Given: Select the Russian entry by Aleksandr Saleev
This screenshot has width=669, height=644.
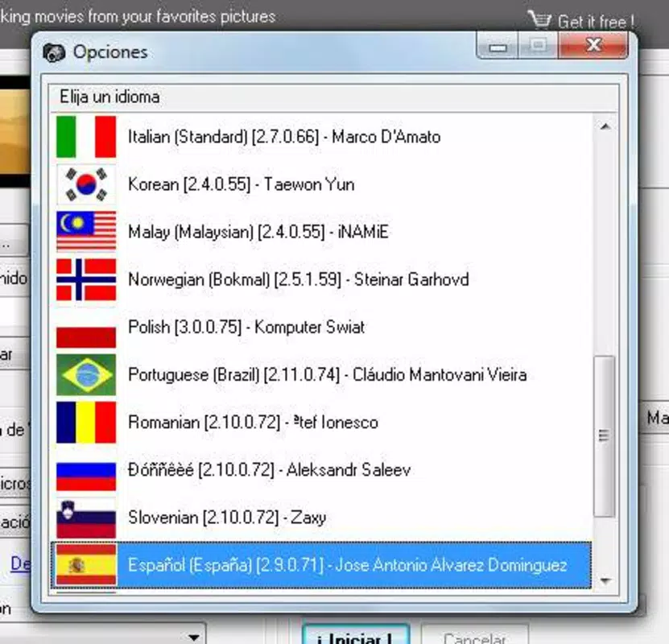Looking at the screenshot, I should click(321, 470).
